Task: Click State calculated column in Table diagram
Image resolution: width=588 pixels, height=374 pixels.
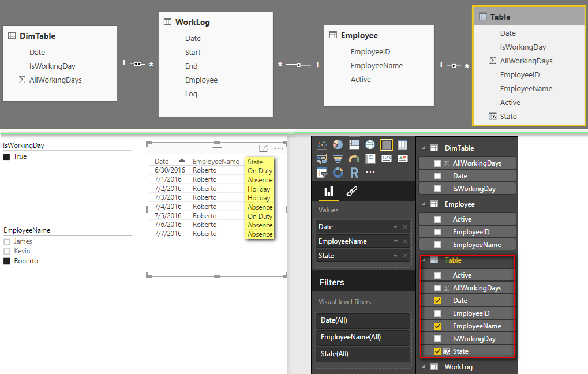Action: (x=508, y=116)
